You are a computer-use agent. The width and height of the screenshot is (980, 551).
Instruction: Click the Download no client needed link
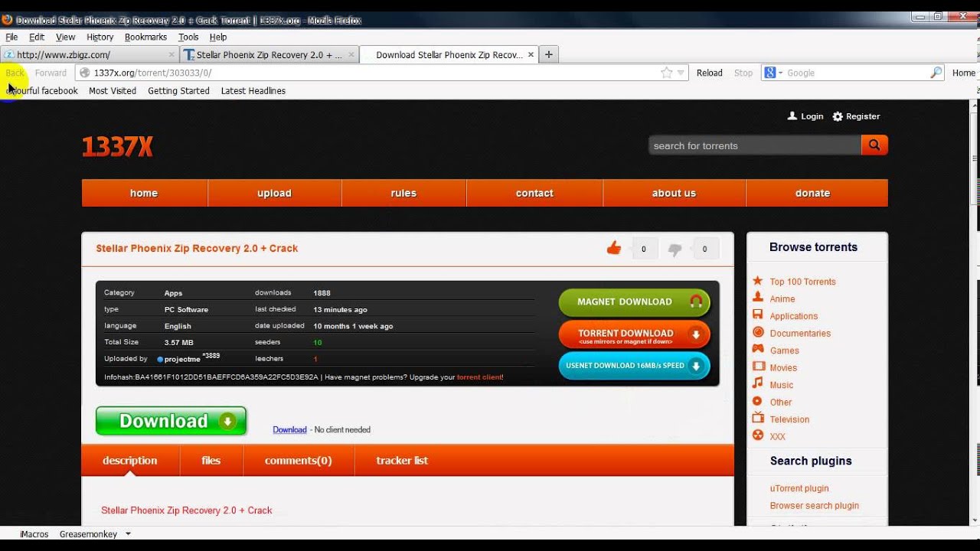[289, 430]
